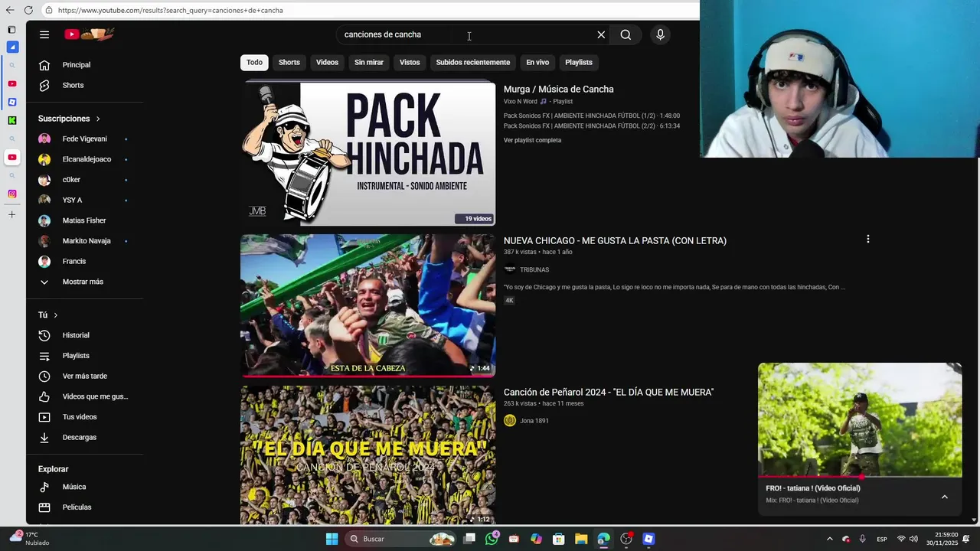
Task: Click the FRO! tatiana miniplayer video
Action: click(x=860, y=419)
